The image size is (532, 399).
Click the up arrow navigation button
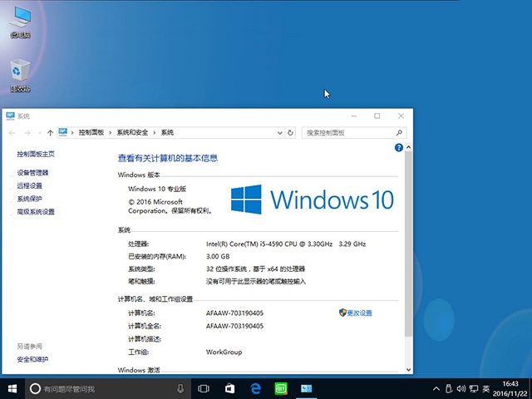[x=51, y=132]
